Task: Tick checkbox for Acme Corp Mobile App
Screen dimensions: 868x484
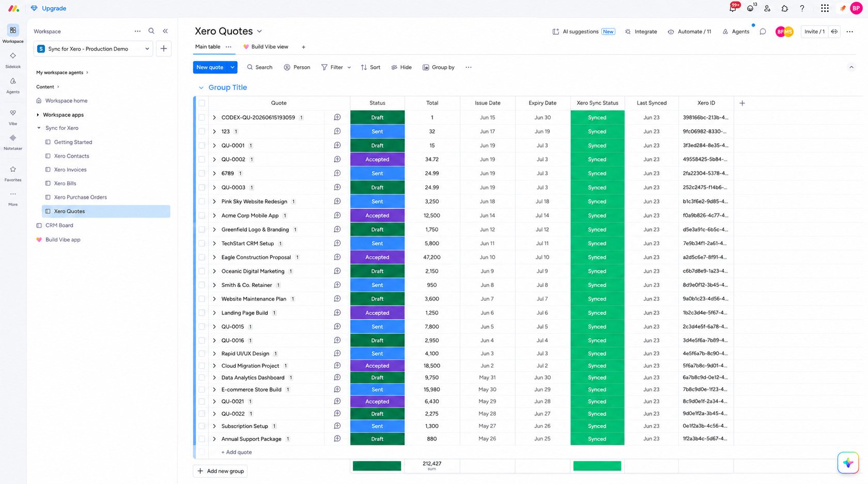Action: [202, 215]
